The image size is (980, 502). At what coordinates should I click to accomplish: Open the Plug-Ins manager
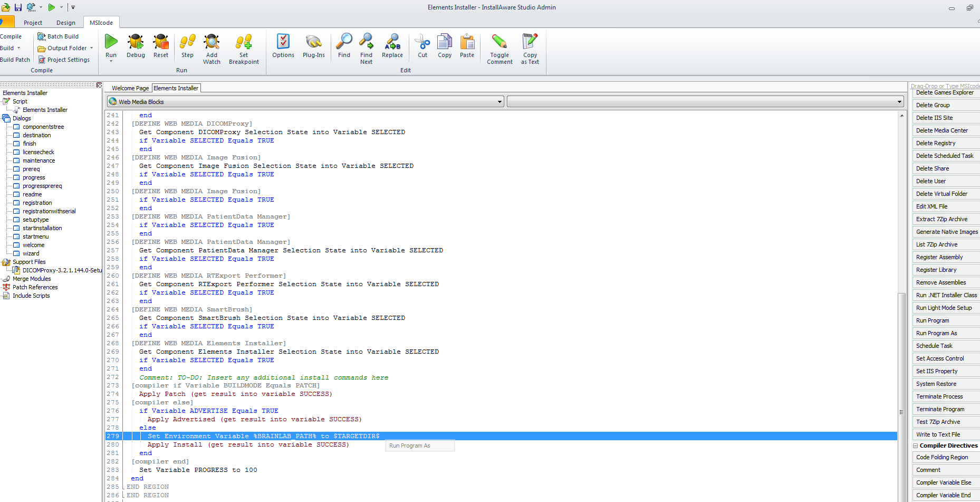[314, 45]
